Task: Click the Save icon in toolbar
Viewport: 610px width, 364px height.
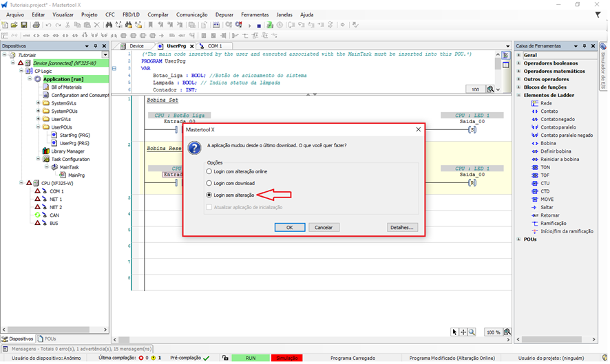Action: point(24,25)
